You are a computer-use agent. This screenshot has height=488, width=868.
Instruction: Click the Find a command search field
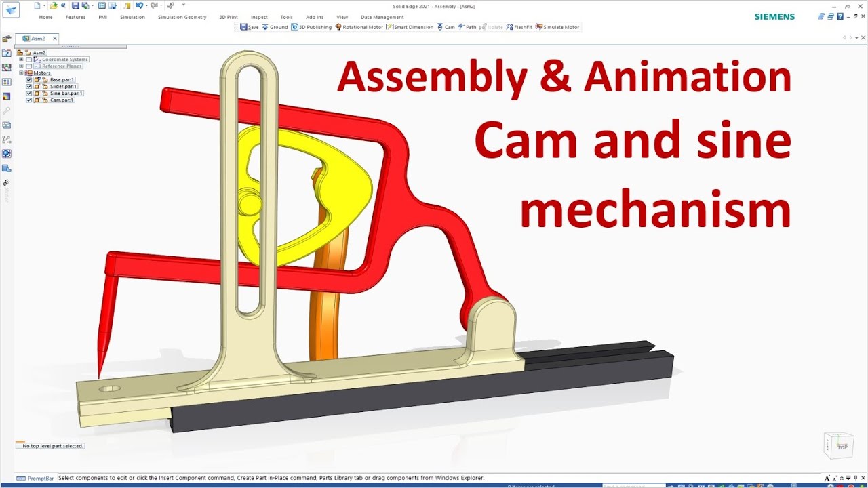[634, 486]
